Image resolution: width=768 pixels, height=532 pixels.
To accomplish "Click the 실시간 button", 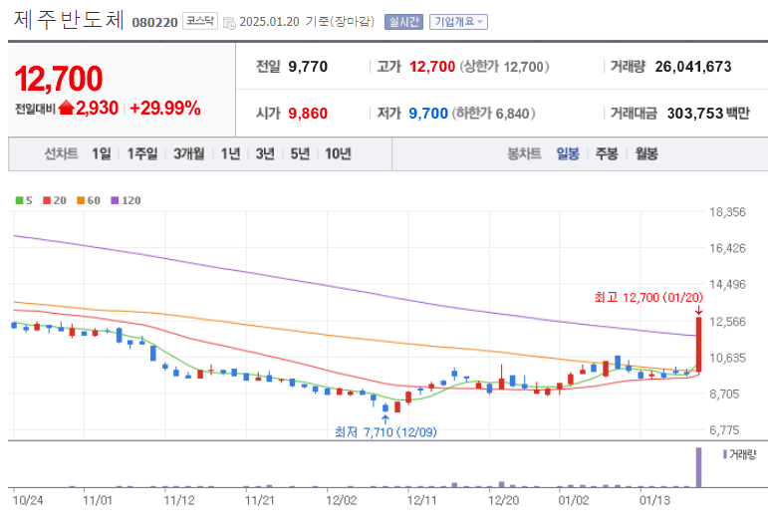I will (x=403, y=22).
